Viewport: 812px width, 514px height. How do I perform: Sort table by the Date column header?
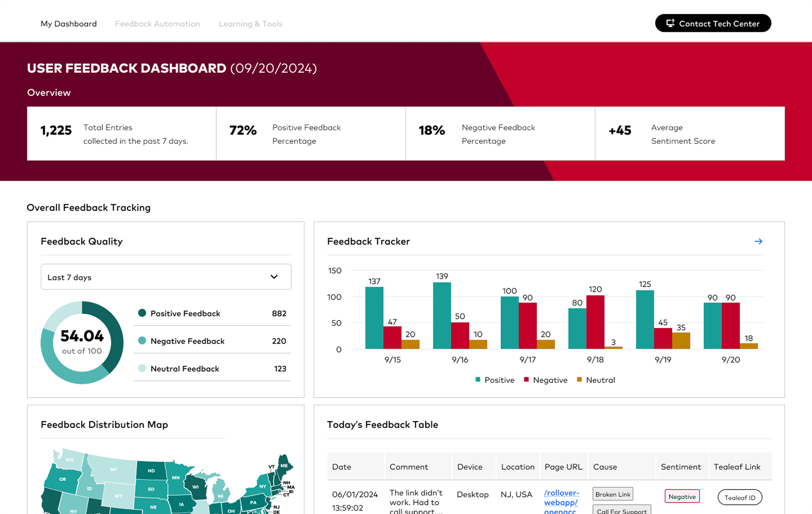point(355,467)
